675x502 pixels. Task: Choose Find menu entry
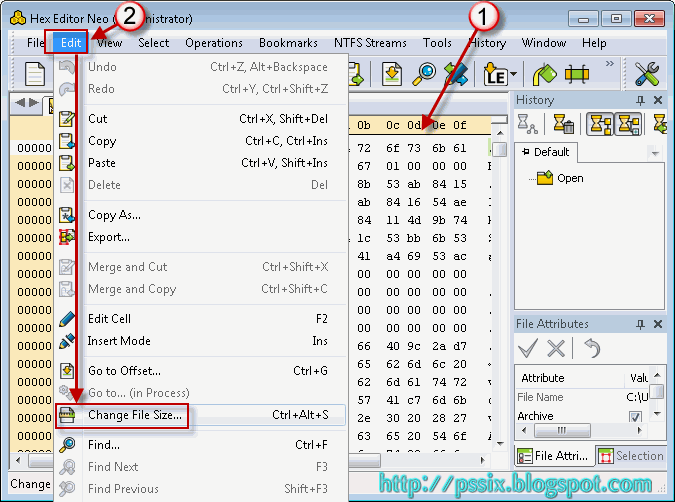click(201, 445)
